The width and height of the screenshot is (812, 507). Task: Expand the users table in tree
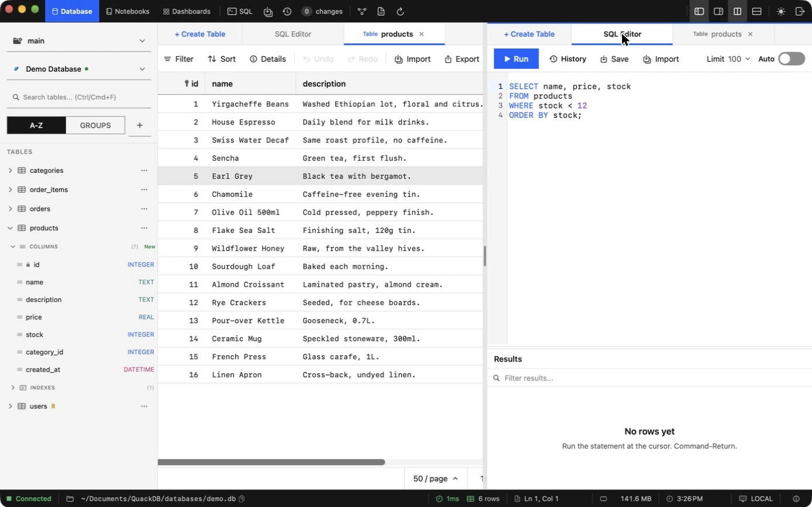[10, 406]
